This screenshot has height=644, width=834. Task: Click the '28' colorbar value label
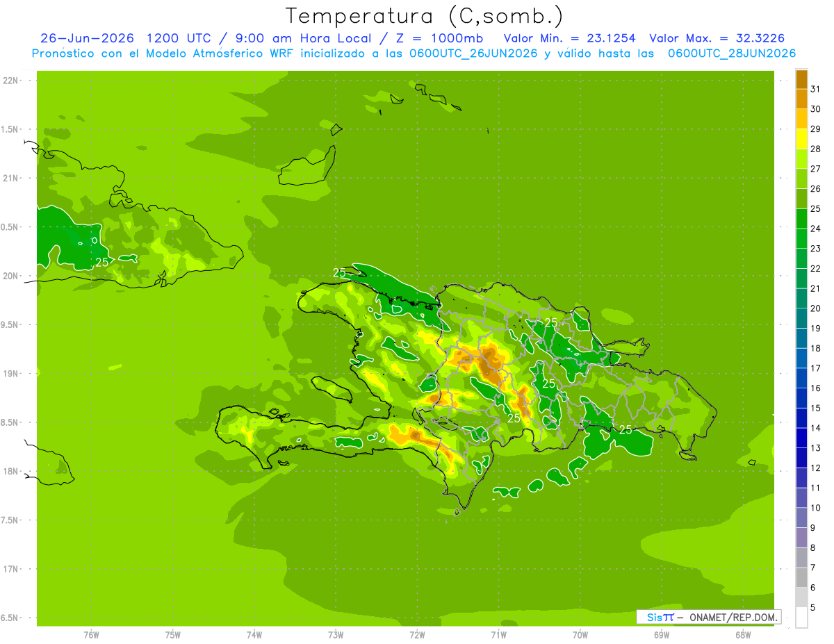pos(815,149)
